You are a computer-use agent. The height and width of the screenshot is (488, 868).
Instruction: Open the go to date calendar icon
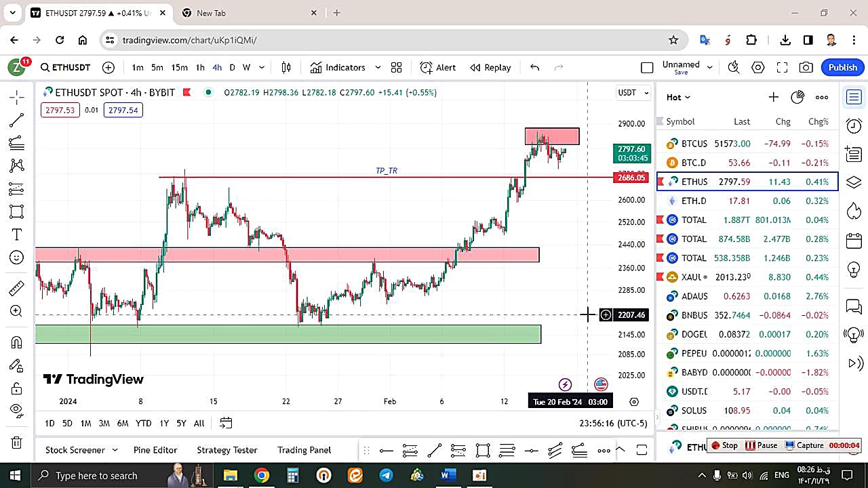226,423
